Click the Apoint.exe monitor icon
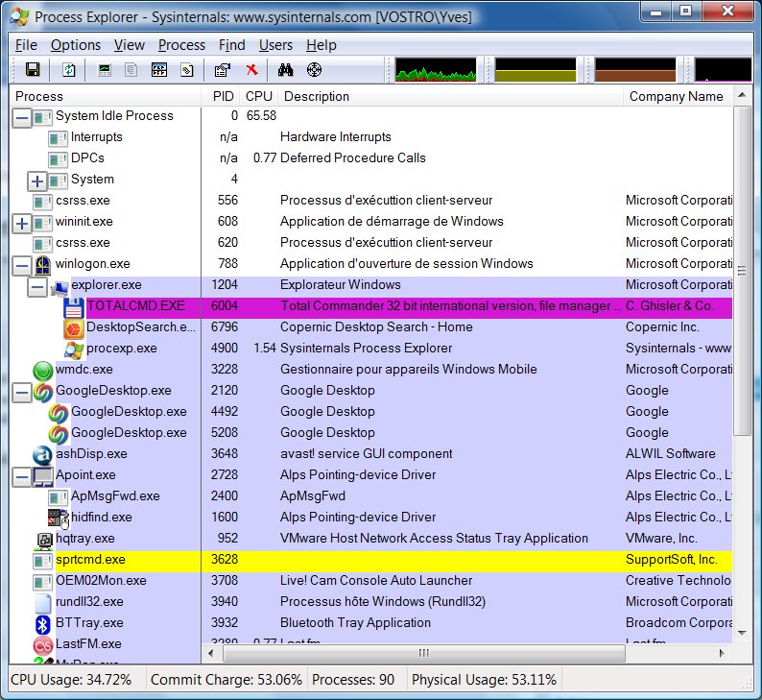Image resolution: width=762 pixels, height=700 pixels. point(43,476)
